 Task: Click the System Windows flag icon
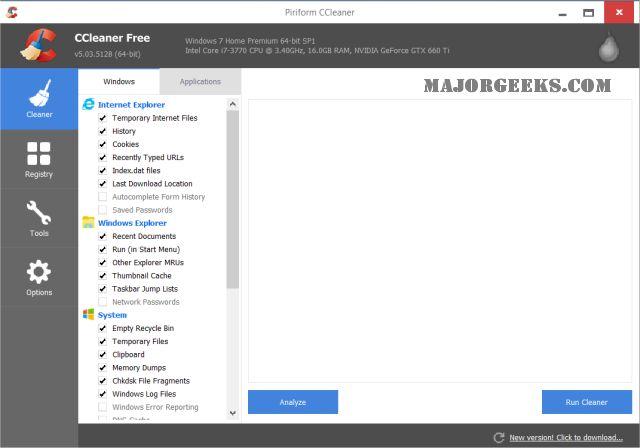point(88,315)
